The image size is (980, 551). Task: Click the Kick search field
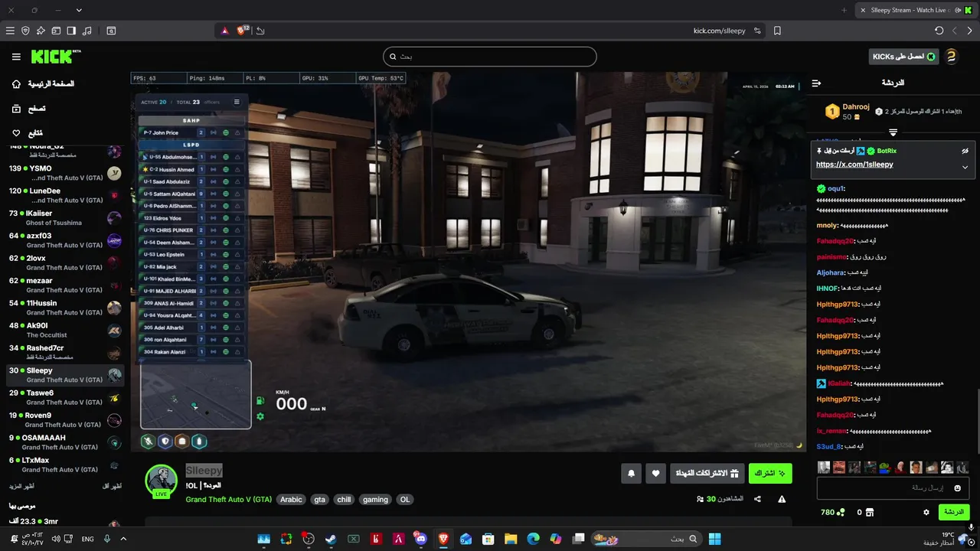coord(490,57)
